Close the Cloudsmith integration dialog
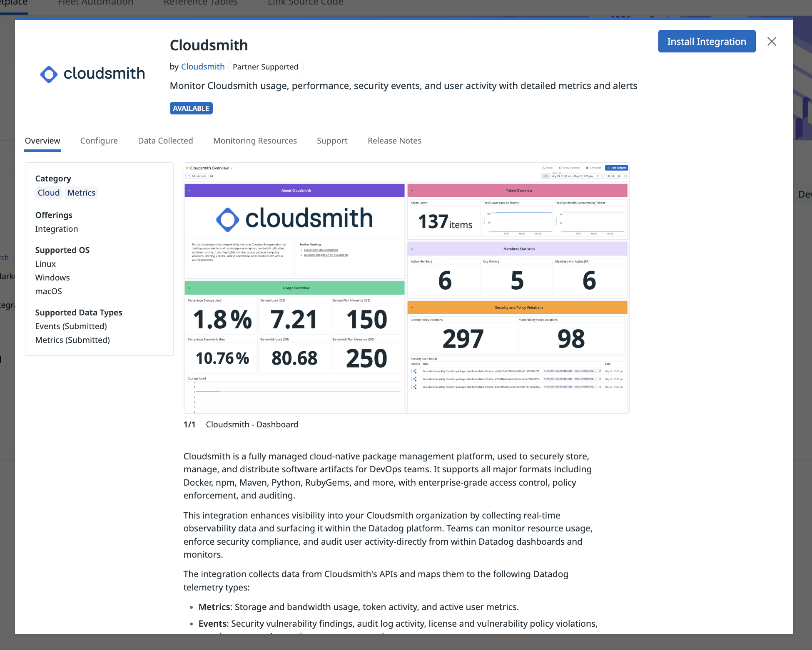The width and height of the screenshot is (812, 650). pos(772,42)
